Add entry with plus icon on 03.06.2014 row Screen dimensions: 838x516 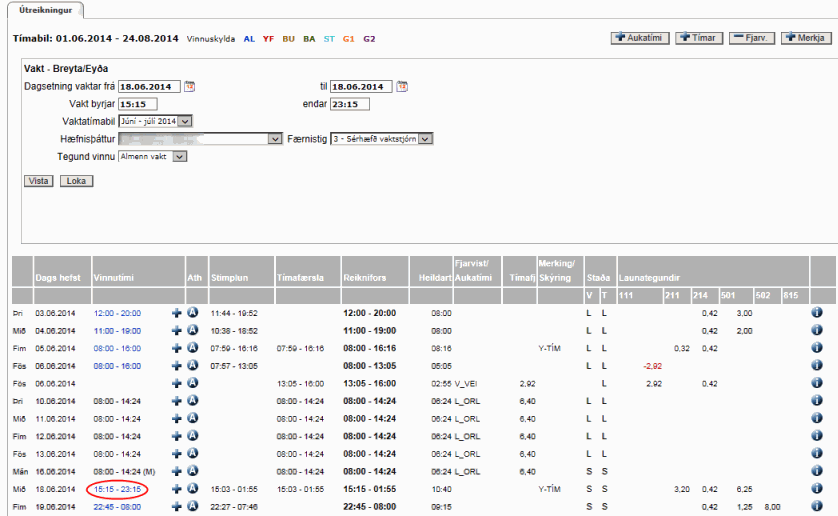coord(177,313)
